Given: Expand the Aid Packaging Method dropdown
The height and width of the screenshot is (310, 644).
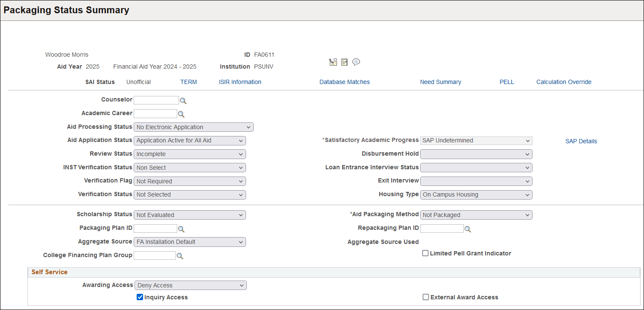Looking at the screenshot, I should click(x=476, y=215).
